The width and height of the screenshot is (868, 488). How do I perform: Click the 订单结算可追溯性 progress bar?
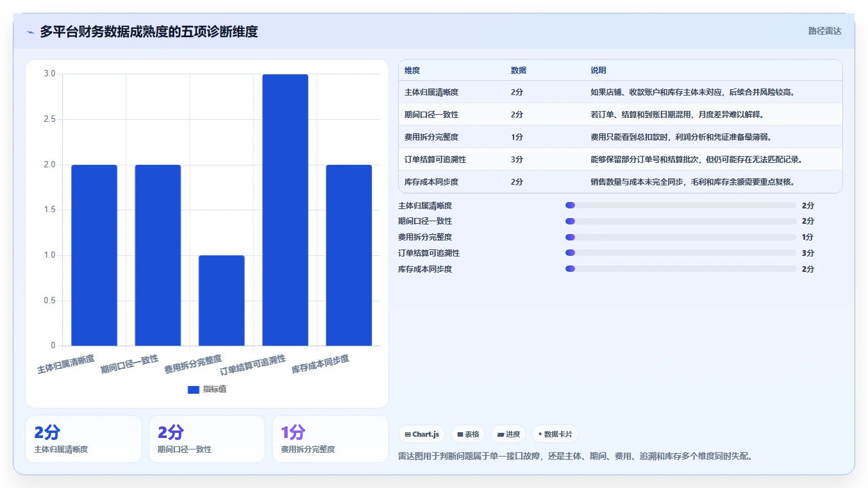coord(681,253)
